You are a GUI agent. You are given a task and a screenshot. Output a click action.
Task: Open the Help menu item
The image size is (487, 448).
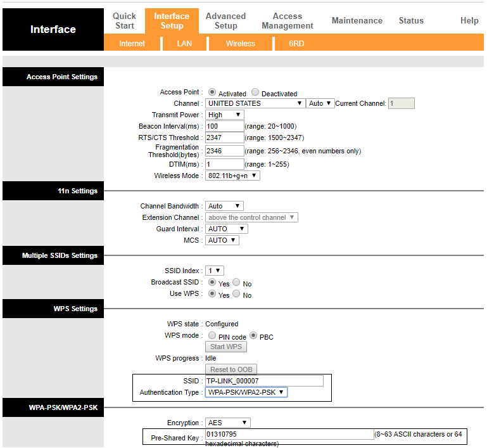tap(469, 21)
